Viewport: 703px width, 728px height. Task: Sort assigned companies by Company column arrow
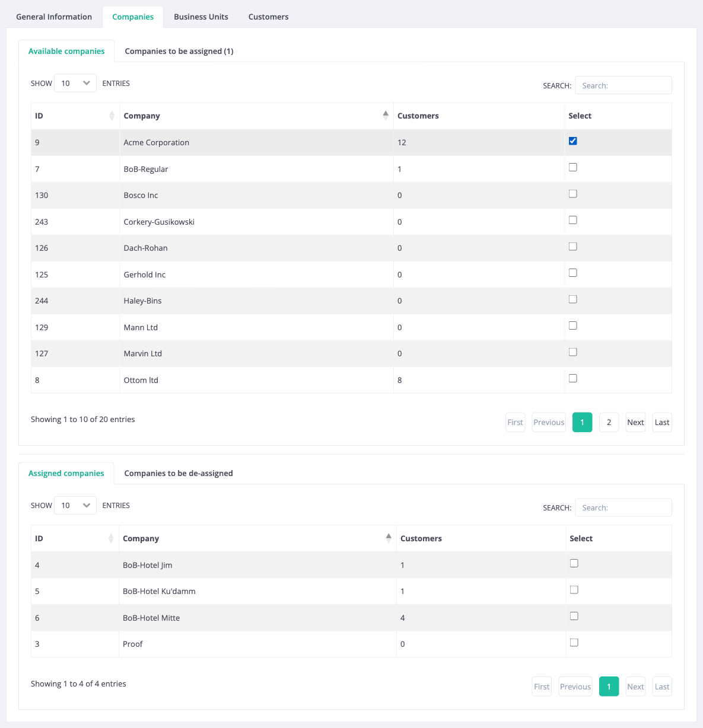(x=389, y=538)
